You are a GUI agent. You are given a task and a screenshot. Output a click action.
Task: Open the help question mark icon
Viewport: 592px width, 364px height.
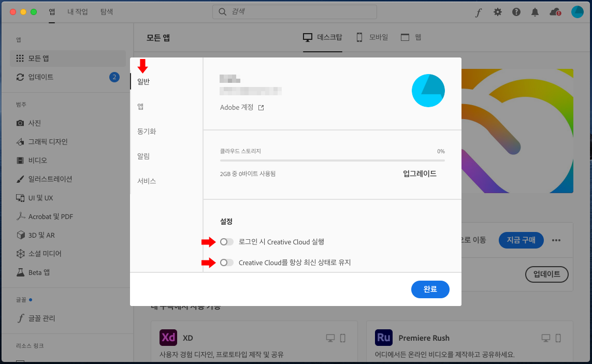tap(516, 12)
